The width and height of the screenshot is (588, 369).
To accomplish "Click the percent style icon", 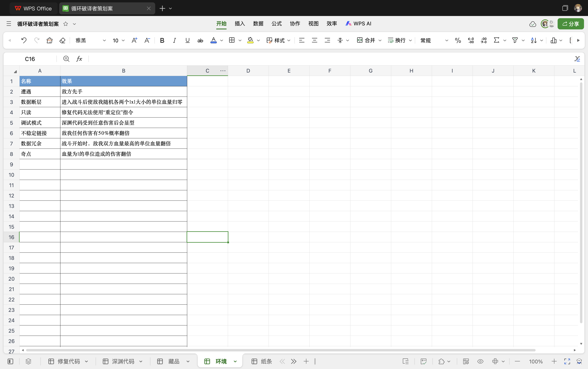I will 458,40.
